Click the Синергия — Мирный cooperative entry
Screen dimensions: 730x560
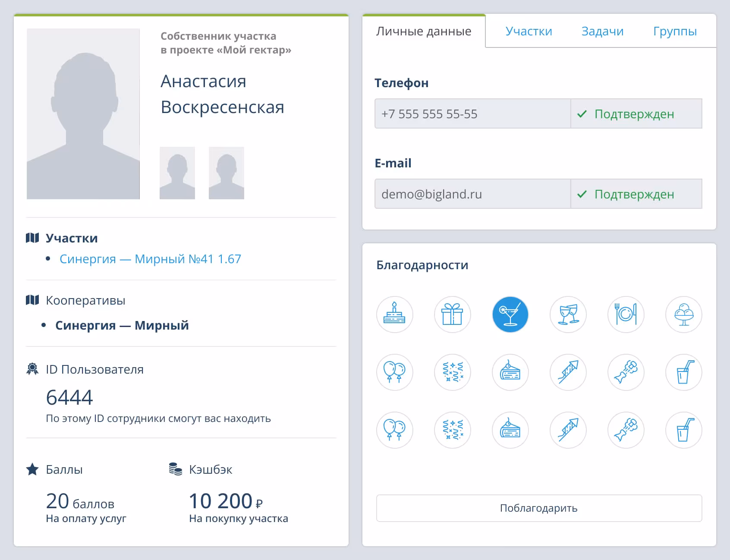coord(122,325)
